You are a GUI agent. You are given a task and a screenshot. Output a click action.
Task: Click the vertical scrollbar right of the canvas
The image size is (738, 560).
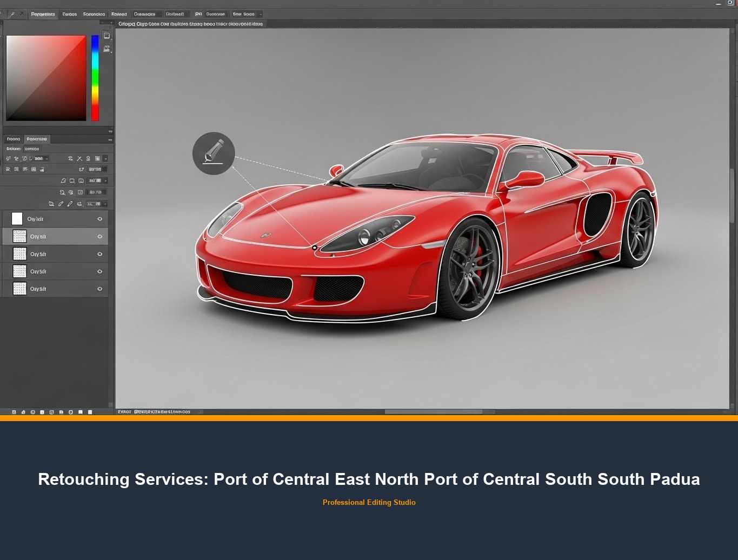click(732, 195)
